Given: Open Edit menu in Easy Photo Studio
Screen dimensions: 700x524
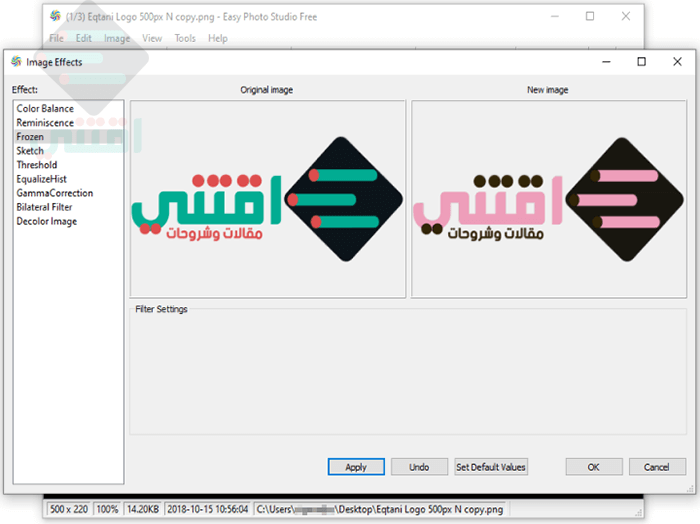Looking at the screenshot, I should (83, 38).
